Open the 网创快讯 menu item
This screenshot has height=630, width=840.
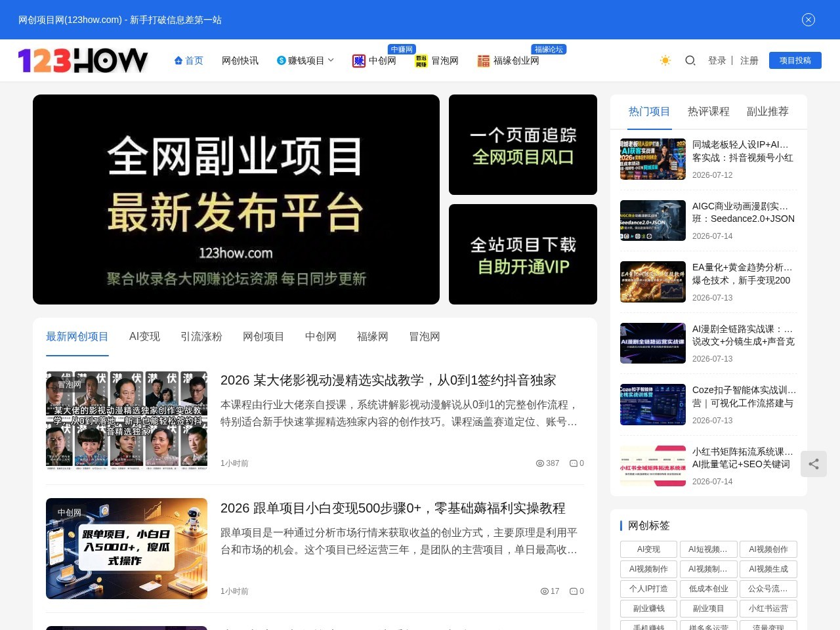(240, 60)
